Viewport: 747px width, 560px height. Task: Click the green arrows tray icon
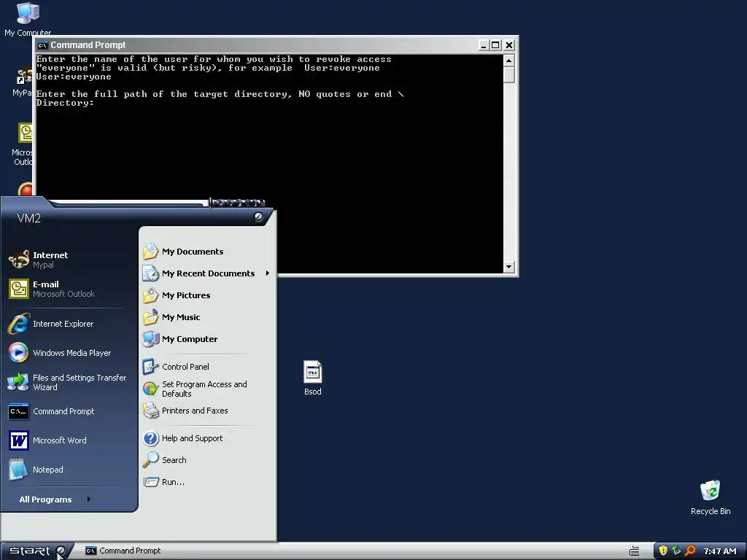pyautogui.click(x=676, y=551)
